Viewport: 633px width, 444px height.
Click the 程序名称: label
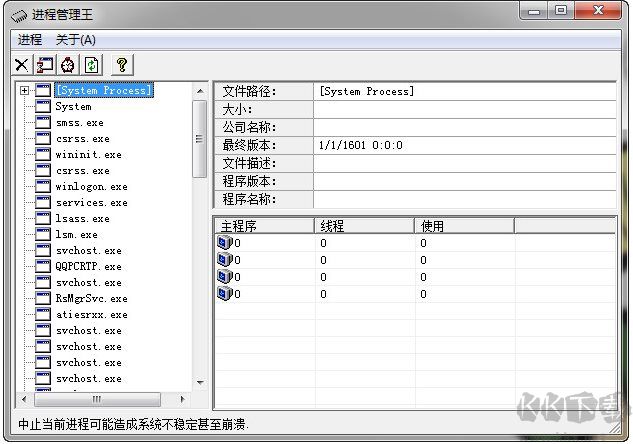(249, 199)
